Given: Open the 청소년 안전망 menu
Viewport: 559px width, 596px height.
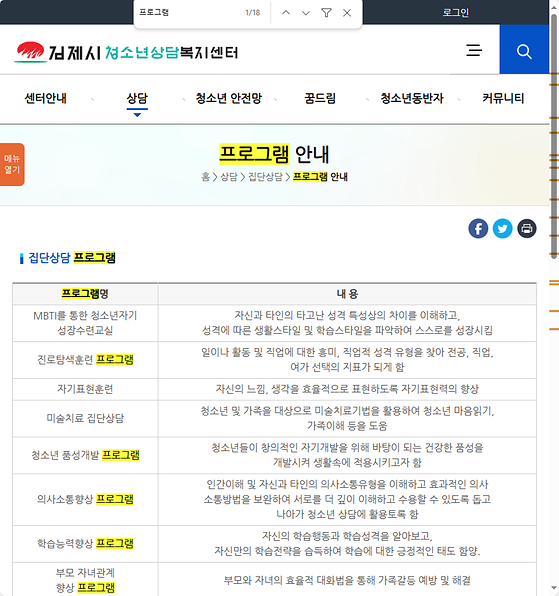Looking at the screenshot, I should click(x=229, y=98).
